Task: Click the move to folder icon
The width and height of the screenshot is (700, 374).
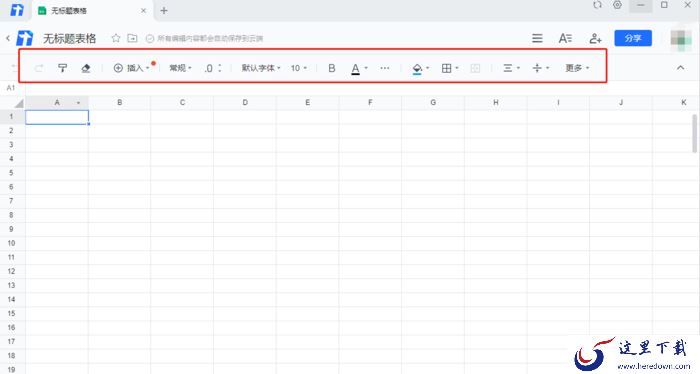Action: (x=132, y=38)
